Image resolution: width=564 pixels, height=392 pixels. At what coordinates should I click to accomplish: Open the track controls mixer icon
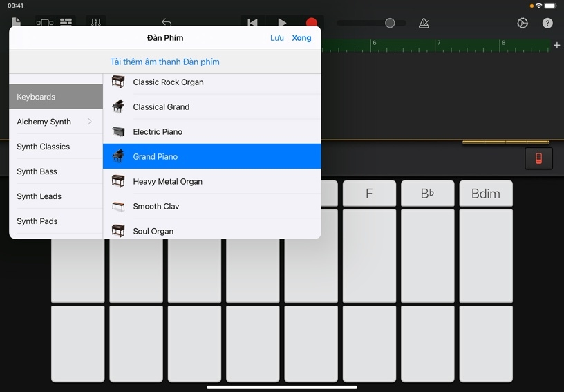click(x=96, y=23)
